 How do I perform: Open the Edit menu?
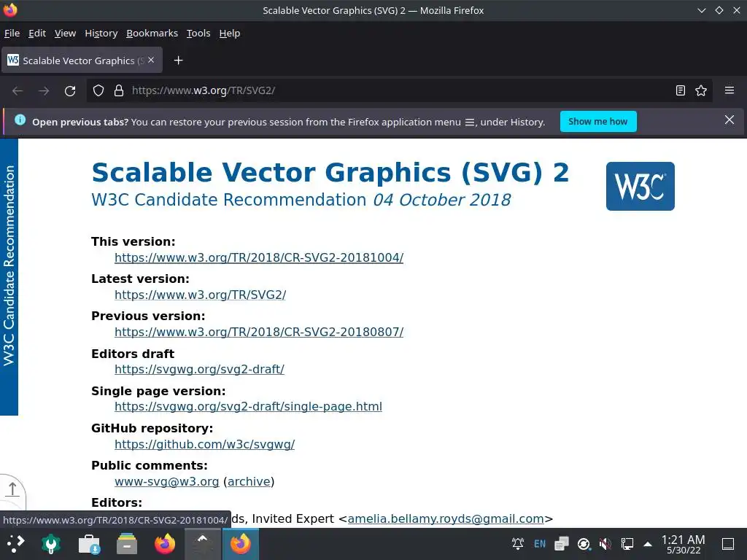coord(37,34)
